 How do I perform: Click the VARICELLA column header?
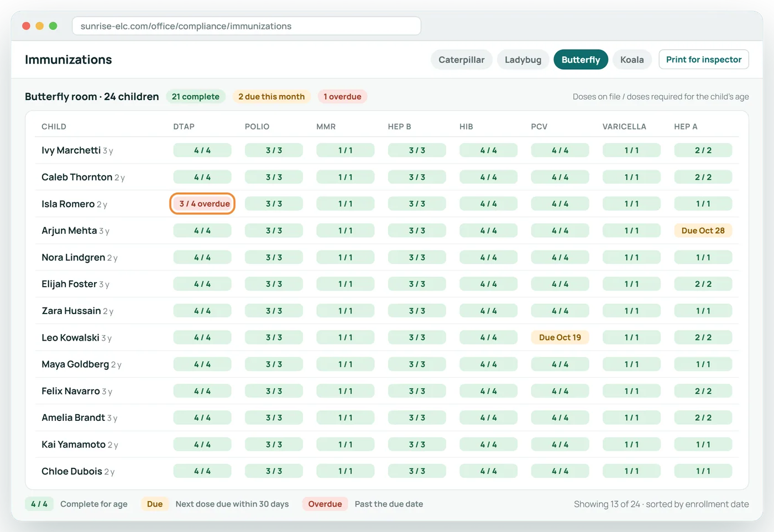(x=624, y=127)
